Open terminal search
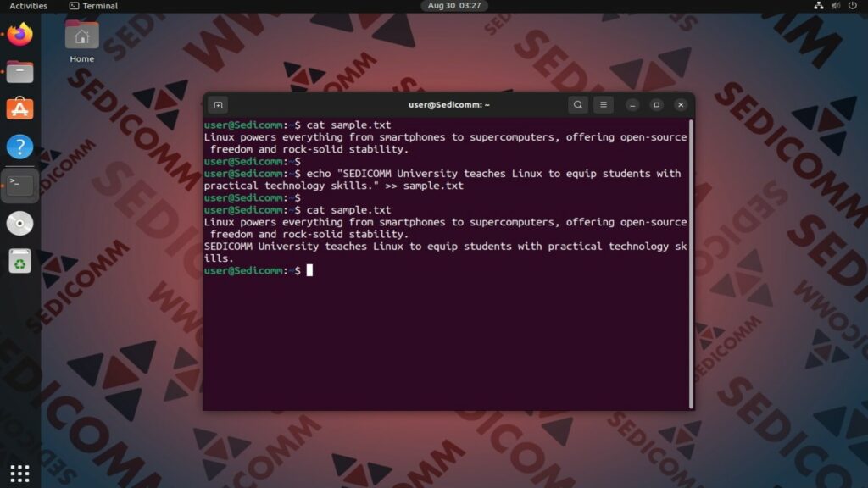The height and width of the screenshot is (488, 868). click(578, 104)
